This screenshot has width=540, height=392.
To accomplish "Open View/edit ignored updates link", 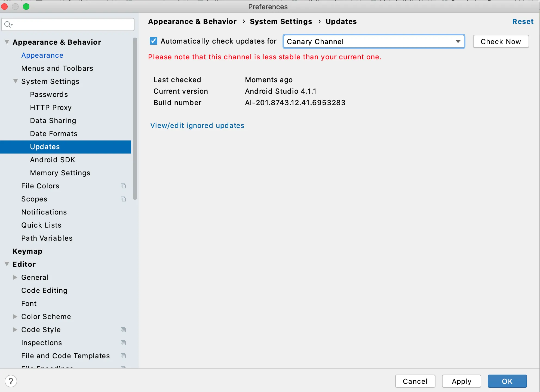I will click(x=197, y=125).
